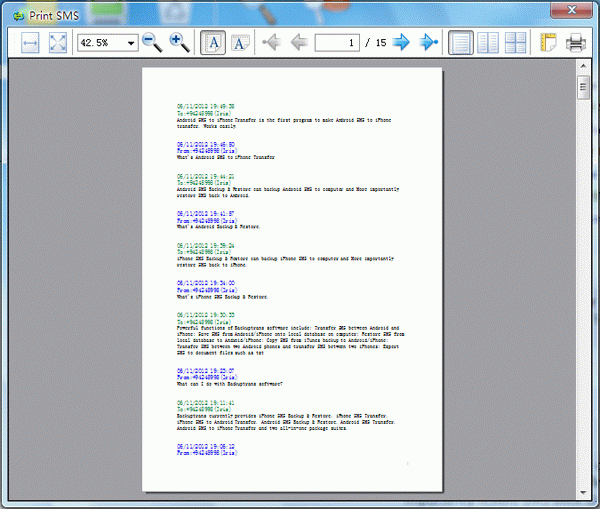The width and height of the screenshot is (600, 509).
Task: Open the page setup icon
Action: point(548,42)
